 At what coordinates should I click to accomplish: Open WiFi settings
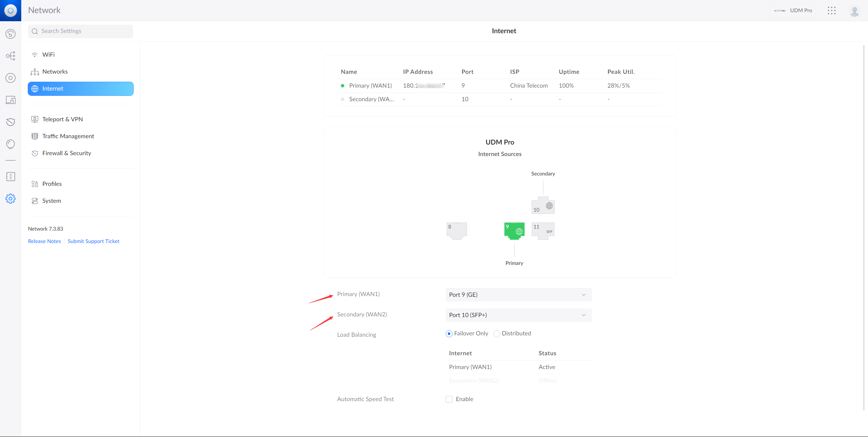80,55
